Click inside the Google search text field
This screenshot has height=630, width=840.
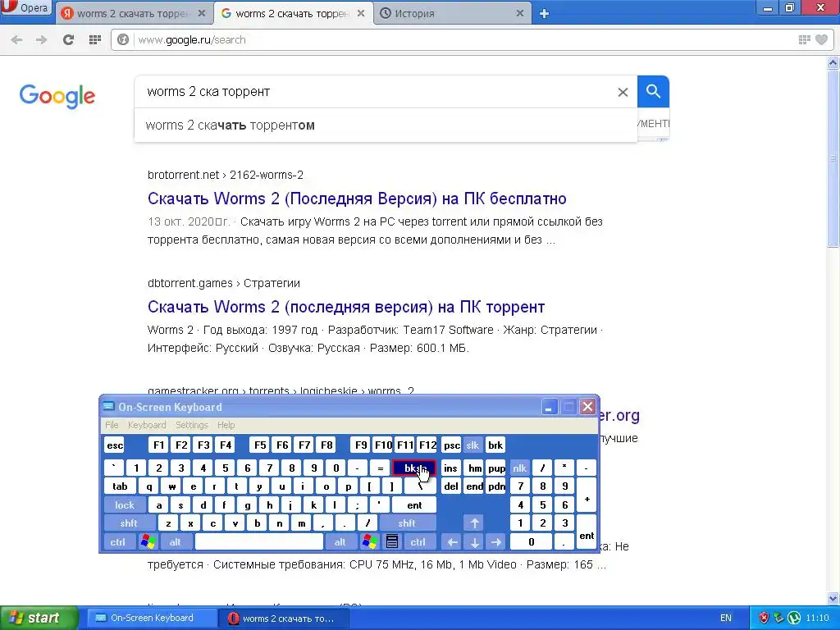pyautogui.click(x=375, y=92)
